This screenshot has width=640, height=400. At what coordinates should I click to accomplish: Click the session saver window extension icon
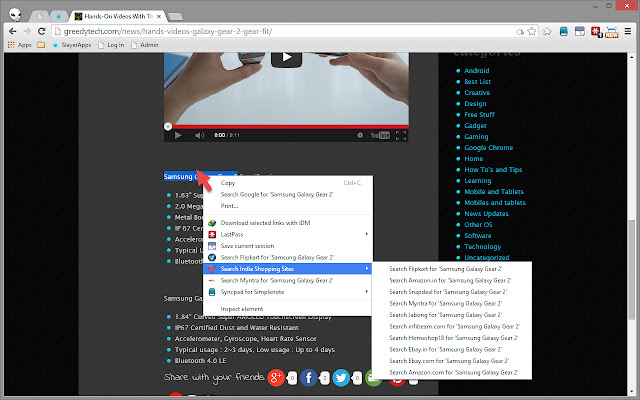click(580, 31)
